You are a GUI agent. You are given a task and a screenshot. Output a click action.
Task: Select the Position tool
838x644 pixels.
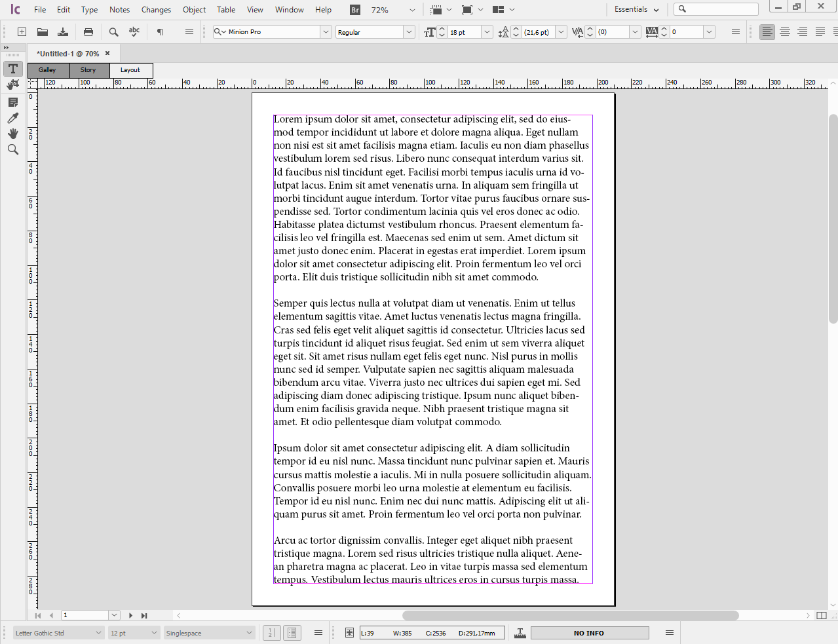click(12, 85)
